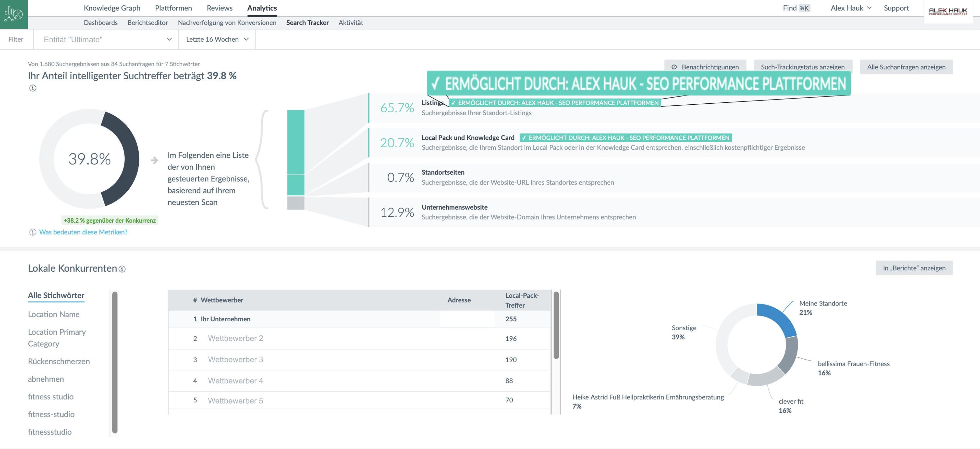Click Alle Suchanfragen anzeigen button
This screenshot has width=980, height=449.
point(906,67)
